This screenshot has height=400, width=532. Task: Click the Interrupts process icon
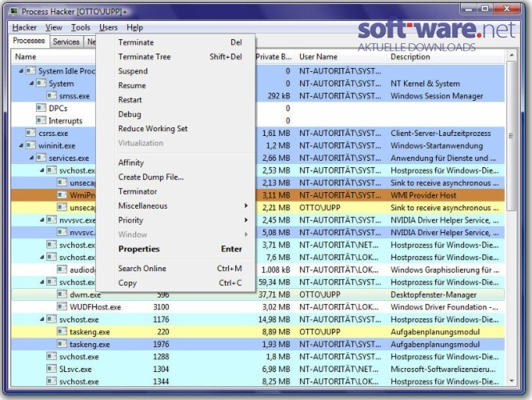click(x=41, y=121)
